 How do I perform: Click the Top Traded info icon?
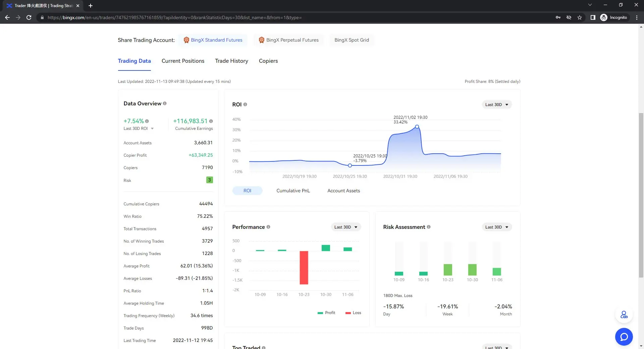(x=264, y=347)
